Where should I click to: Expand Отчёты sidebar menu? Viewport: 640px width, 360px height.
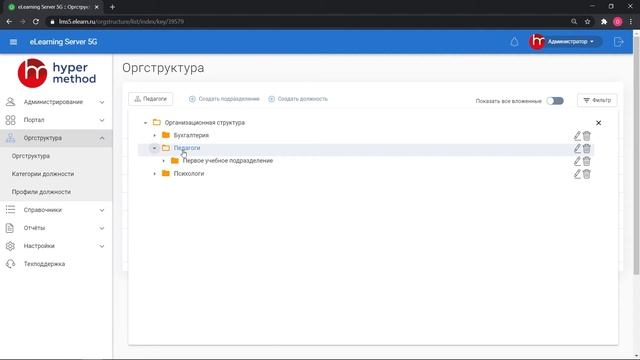click(x=56, y=228)
